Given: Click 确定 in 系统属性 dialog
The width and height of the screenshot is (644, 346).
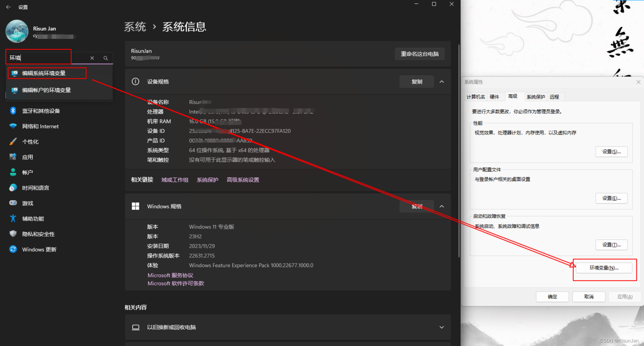Looking at the screenshot, I should point(552,297).
